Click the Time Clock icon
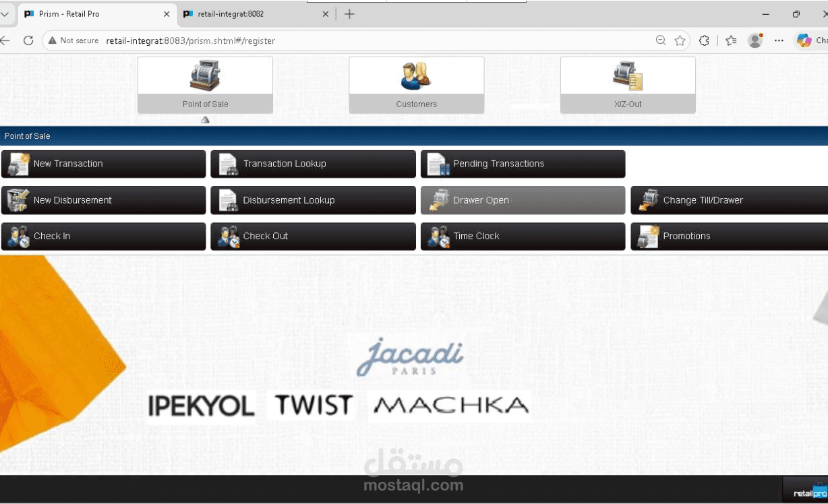Viewport: 828px width, 504px height. tap(439, 237)
